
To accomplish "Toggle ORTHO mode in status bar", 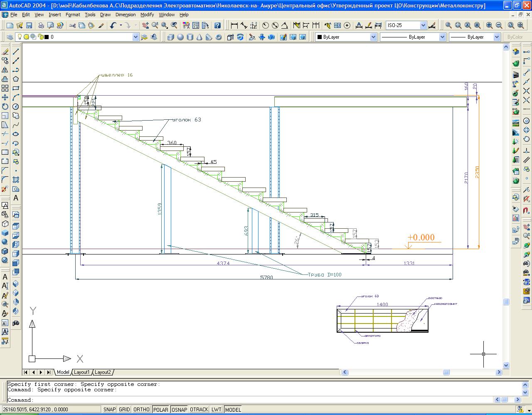I will (x=141, y=410).
